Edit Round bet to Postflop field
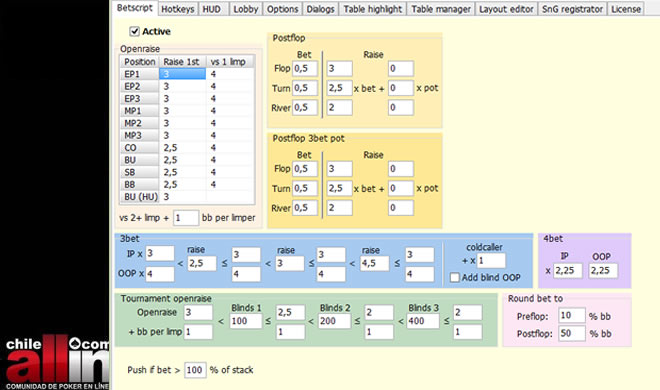660x390 pixels. (x=572, y=334)
